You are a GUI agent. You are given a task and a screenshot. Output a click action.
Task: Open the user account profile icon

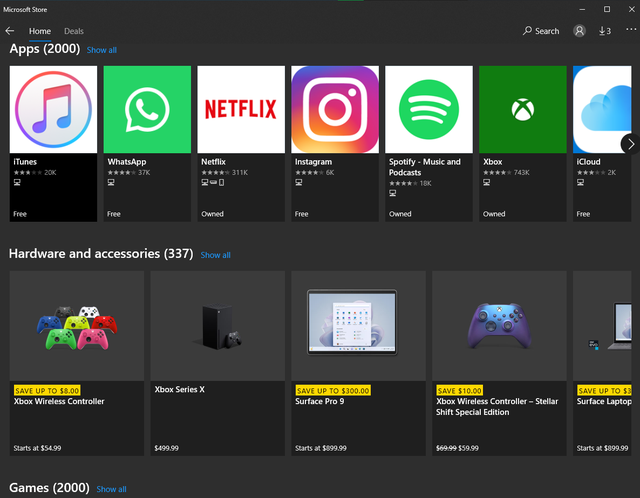(x=579, y=31)
